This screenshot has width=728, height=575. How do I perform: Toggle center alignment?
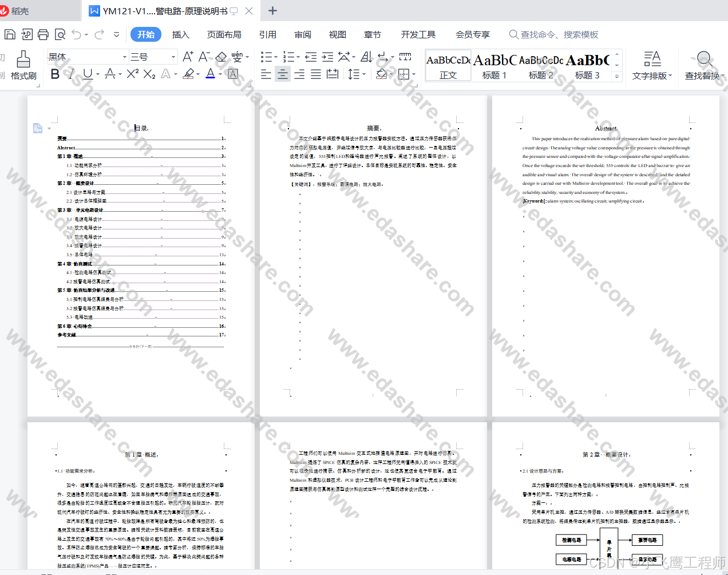coord(283,74)
